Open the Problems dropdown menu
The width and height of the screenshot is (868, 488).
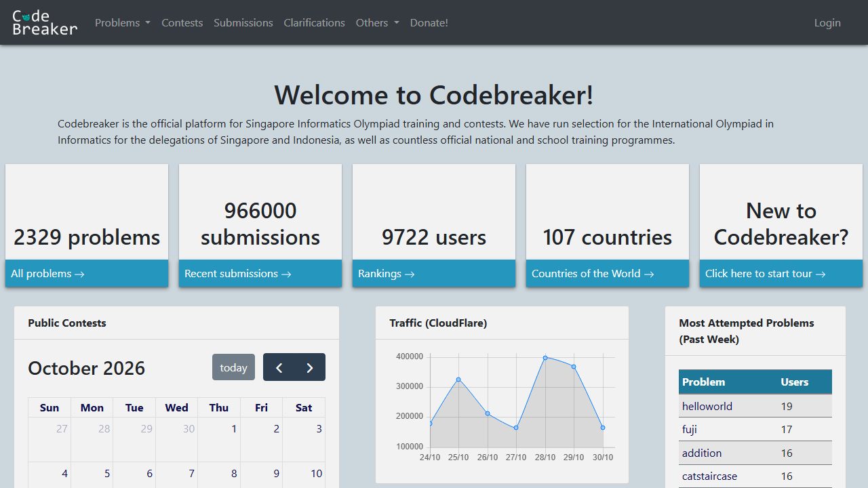coord(123,22)
